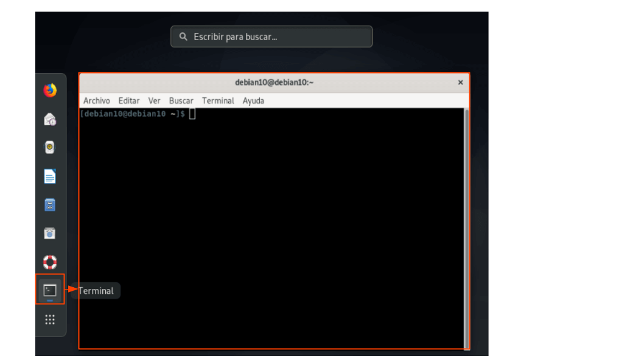This screenshot has width=644, height=362.
Task: Open Rhythmbox music player icon
Action: pos(50,148)
